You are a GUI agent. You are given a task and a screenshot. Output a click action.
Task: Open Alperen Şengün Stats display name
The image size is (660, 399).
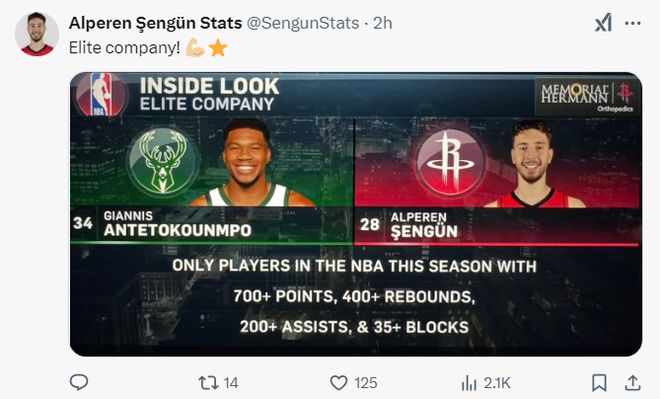click(x=155, y=23)
